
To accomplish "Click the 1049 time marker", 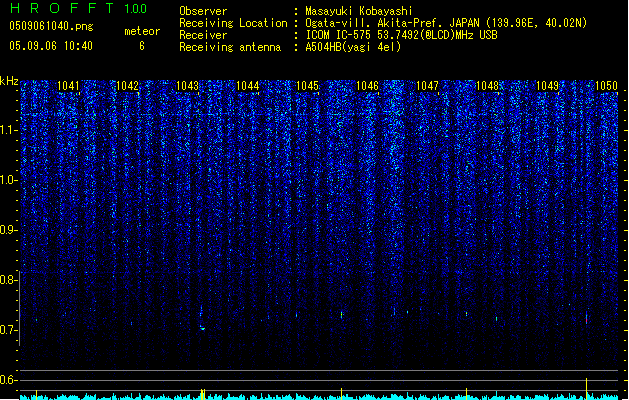I will [548, 85].
